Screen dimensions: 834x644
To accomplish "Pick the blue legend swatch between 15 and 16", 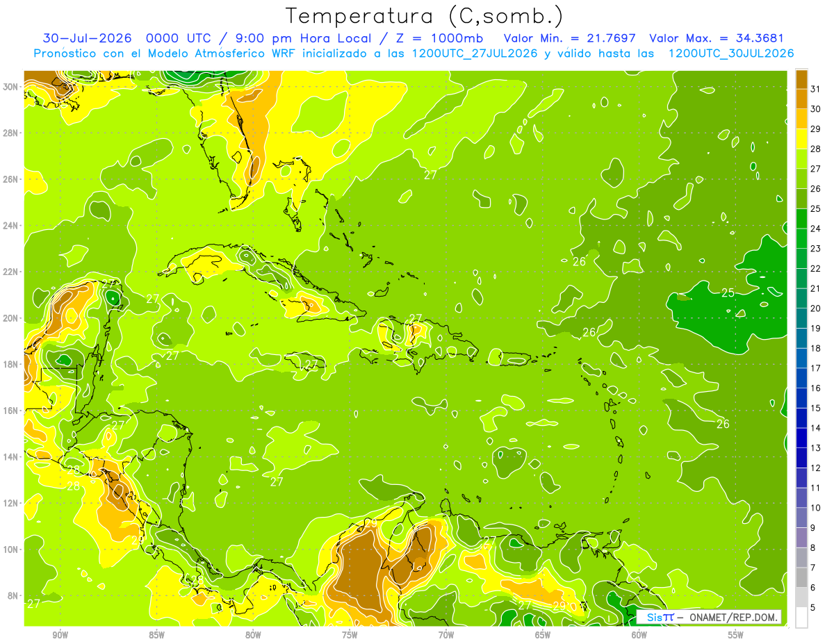I will click(801, 398).
